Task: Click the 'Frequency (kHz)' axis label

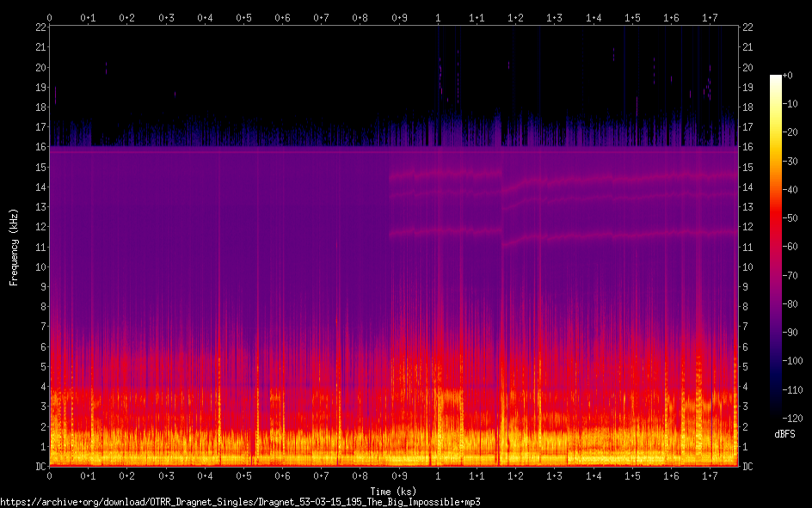Action: pos(14,247)
